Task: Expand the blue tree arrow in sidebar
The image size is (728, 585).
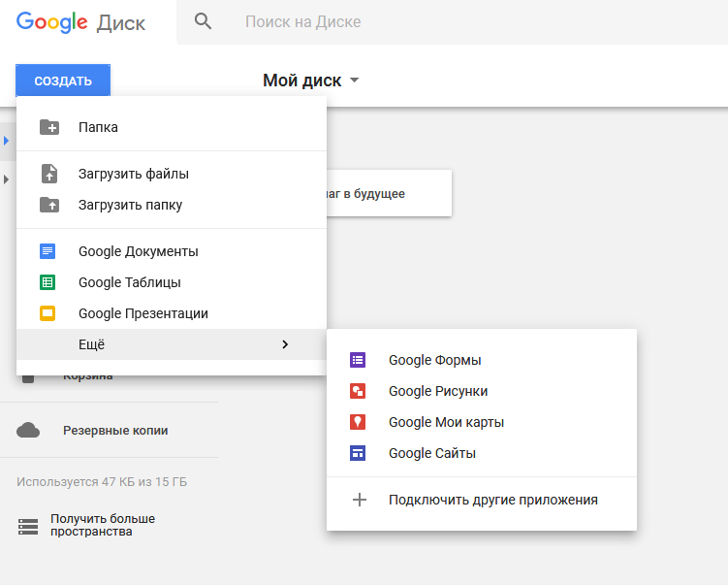Action: 6,141
